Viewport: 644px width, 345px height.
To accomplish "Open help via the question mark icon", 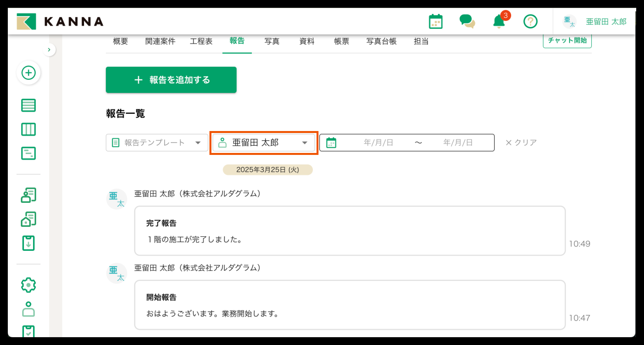I will [530, 22].
